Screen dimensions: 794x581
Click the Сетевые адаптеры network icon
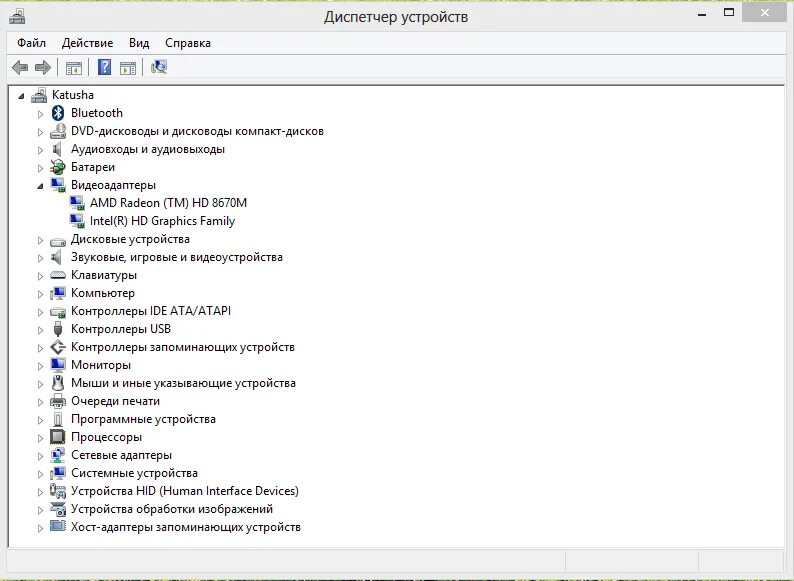(x=58, y=455)
